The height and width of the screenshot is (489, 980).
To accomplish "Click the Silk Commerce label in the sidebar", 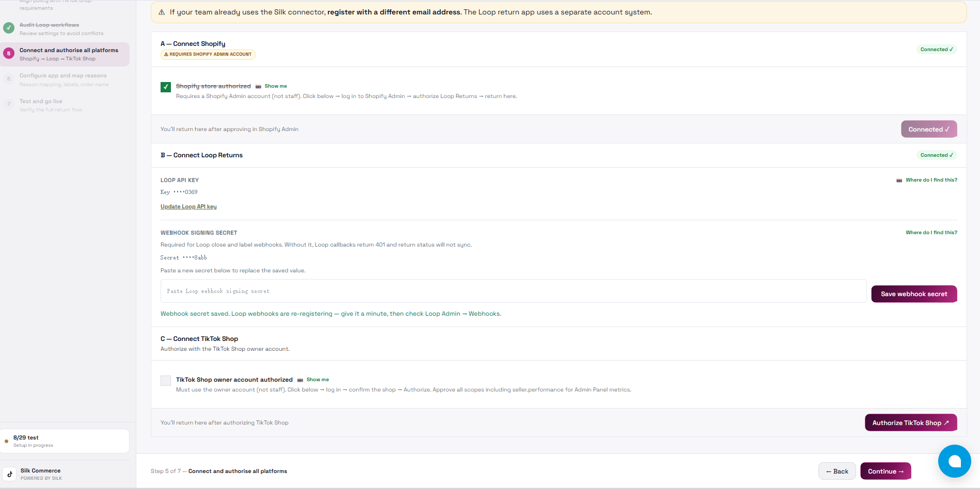I will pos(40,470).
